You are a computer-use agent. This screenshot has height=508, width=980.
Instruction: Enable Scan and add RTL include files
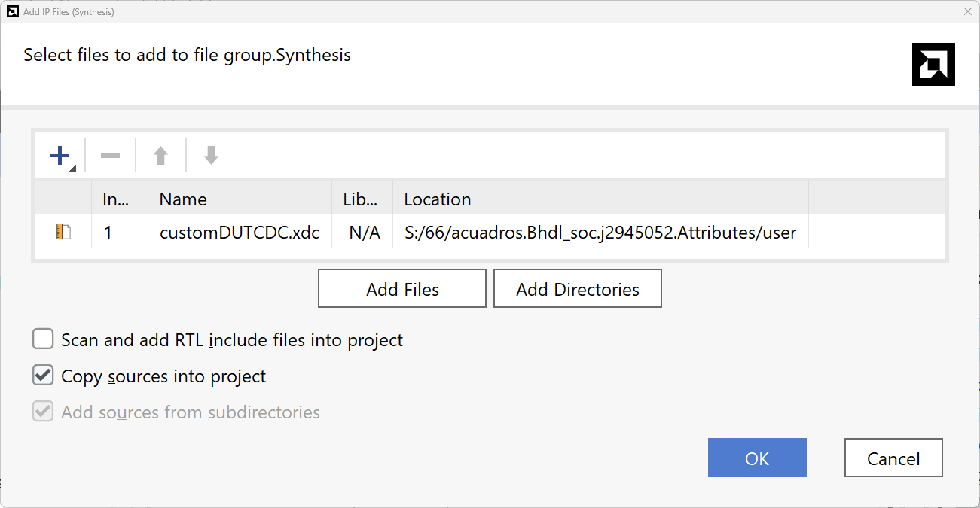[x=43, y=339]
